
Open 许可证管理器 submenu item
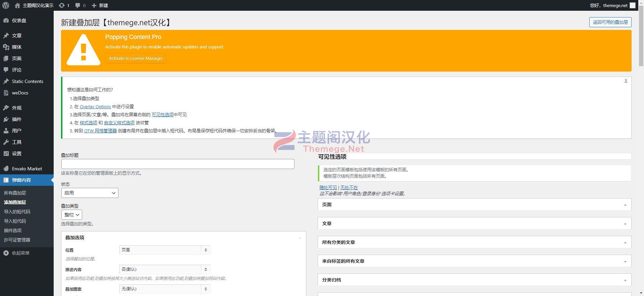tap(17, 240)
